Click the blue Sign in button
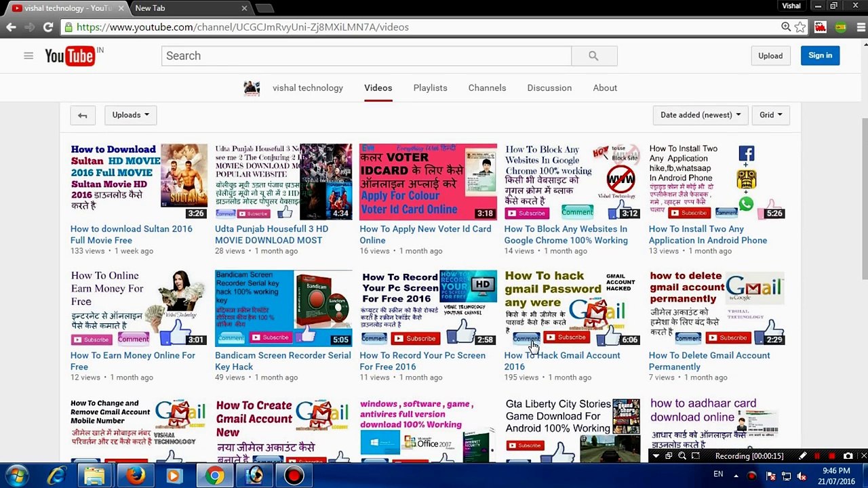Image resolution: width=868 pixels, height=488 pixels. pos(821,56)
